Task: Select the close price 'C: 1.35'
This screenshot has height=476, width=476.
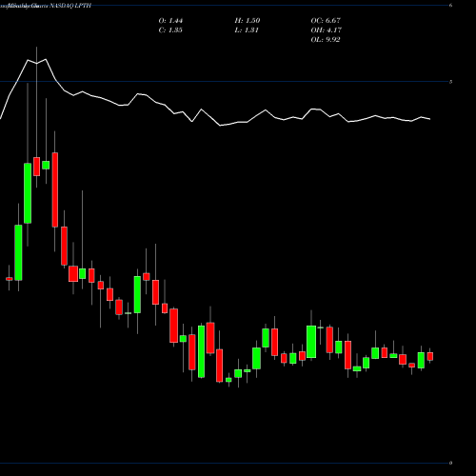Action: tap(170, 30)
